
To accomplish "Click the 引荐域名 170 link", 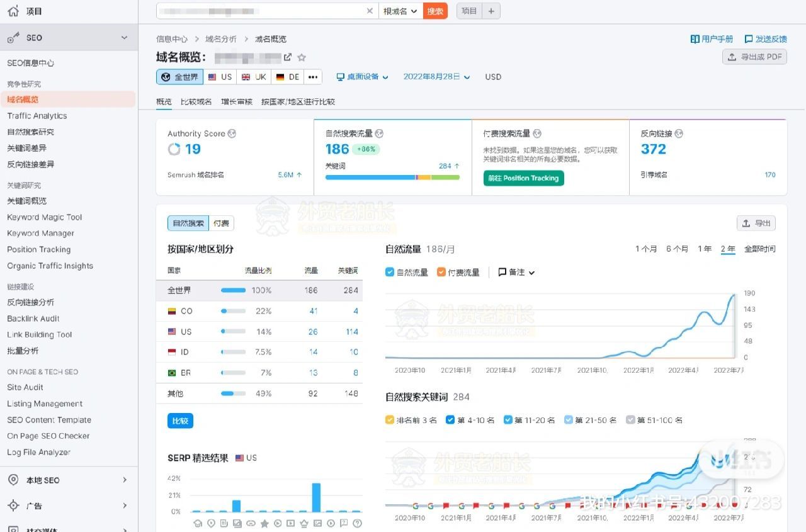I will point(770,174).
